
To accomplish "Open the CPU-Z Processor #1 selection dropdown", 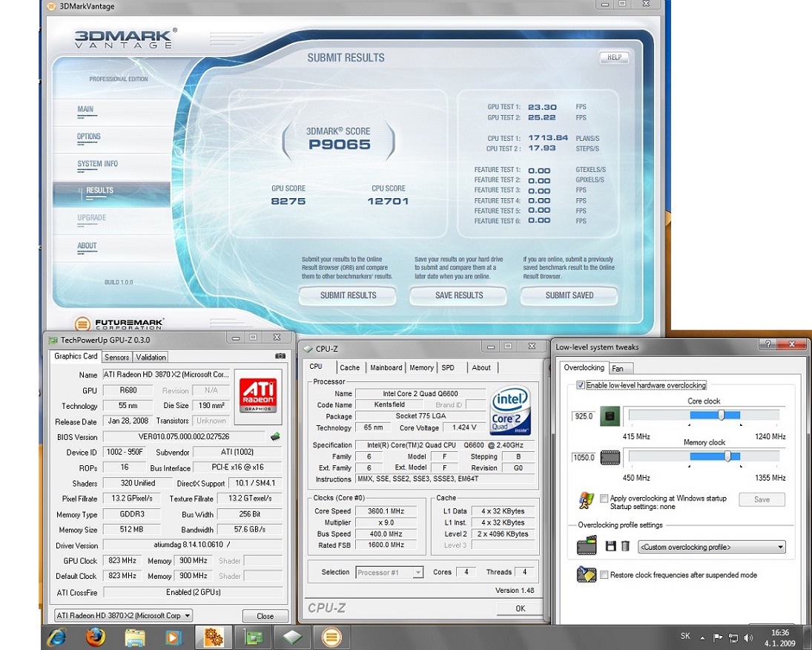I will click(389, 572).
